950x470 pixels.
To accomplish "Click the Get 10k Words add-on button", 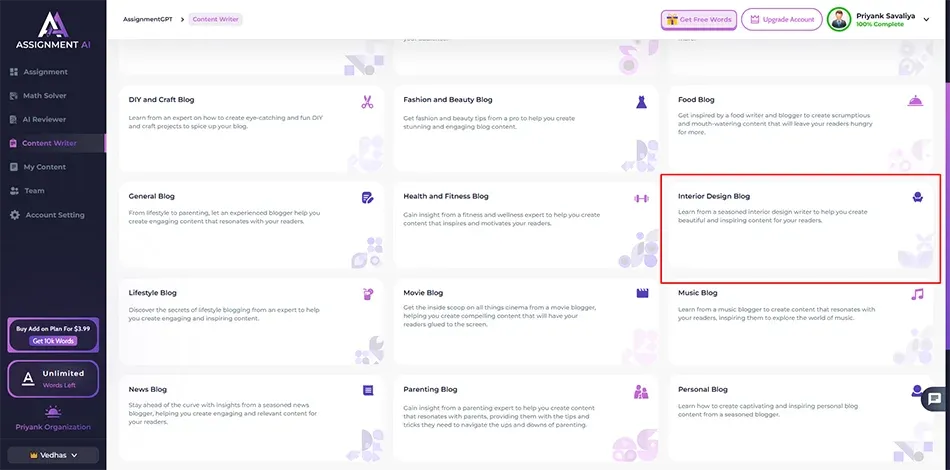I will coord(52,341).
